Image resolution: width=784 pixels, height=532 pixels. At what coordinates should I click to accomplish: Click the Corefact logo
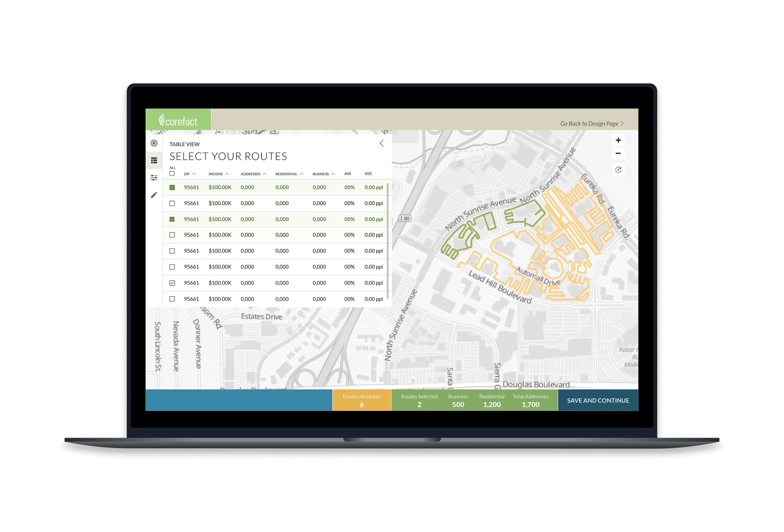(x=178, y=120)
